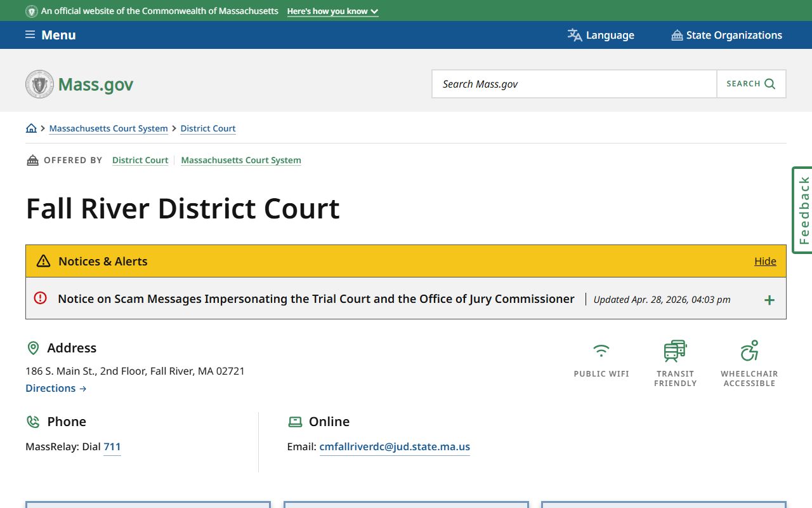The width and height of the screenshot is (812, 508).
Task: Click the red alert circle icon
Action: (x=40, y=298)
